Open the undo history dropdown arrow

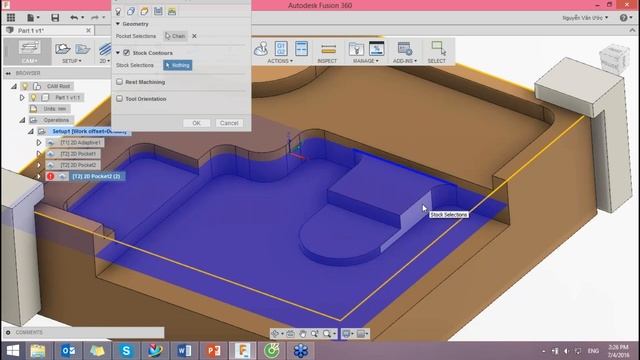82,18
